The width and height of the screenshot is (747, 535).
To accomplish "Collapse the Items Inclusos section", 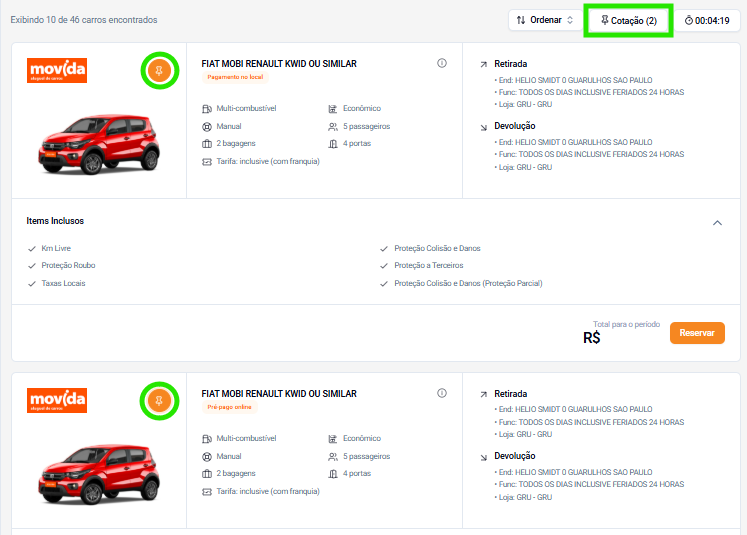I will pos(717,222).
